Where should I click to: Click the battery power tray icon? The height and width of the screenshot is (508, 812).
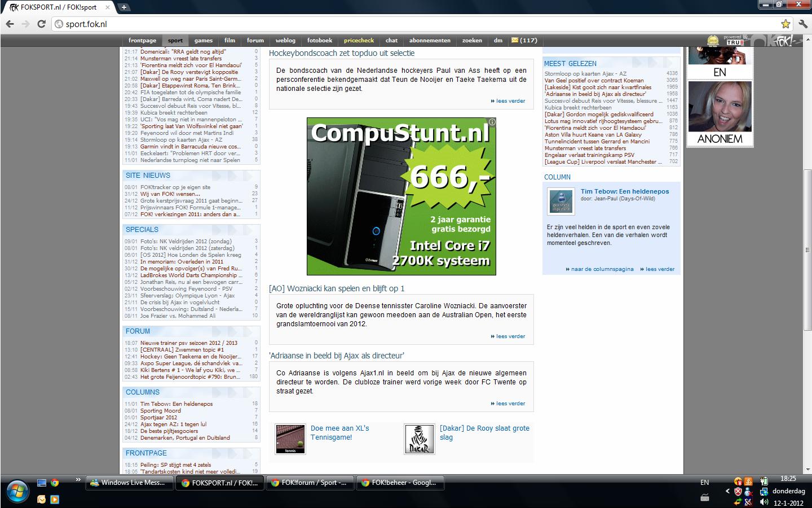click(x=764, y=481)
